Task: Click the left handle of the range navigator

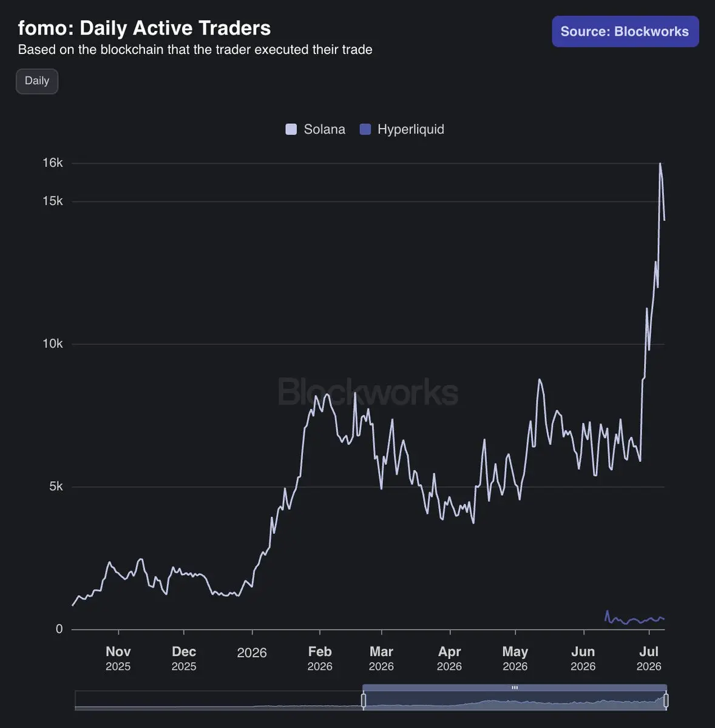Action: click(364, 701)
